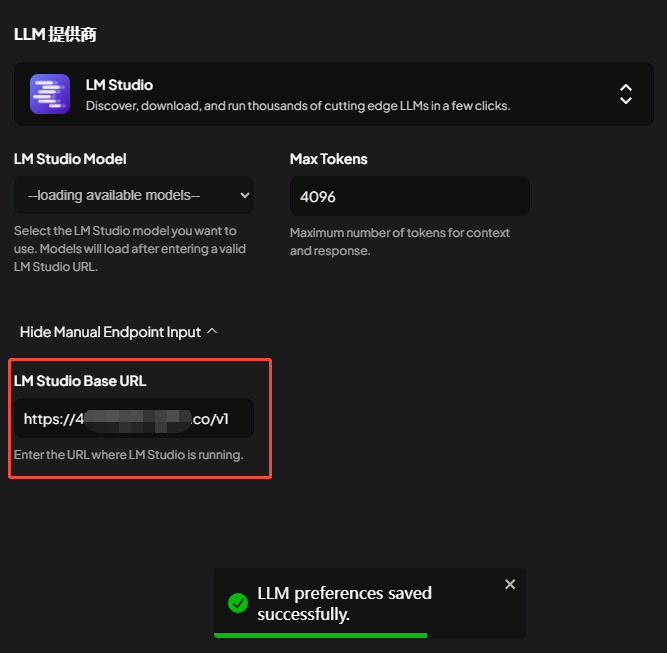Click the LM Studio provider name title
This screenshot has height=653, width=667.
pyautogui.click(x=119, y=85)
